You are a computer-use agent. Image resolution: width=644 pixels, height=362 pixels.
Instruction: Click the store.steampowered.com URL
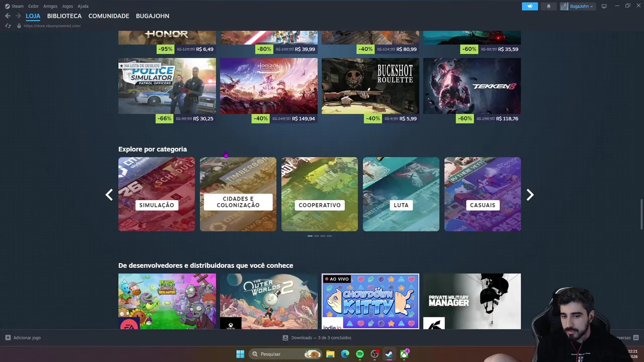click(52, 26)
